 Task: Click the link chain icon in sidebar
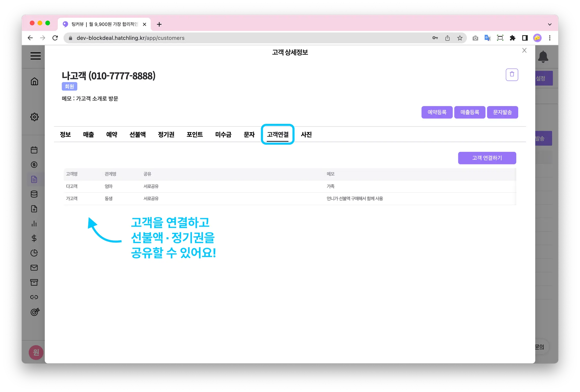34,297
